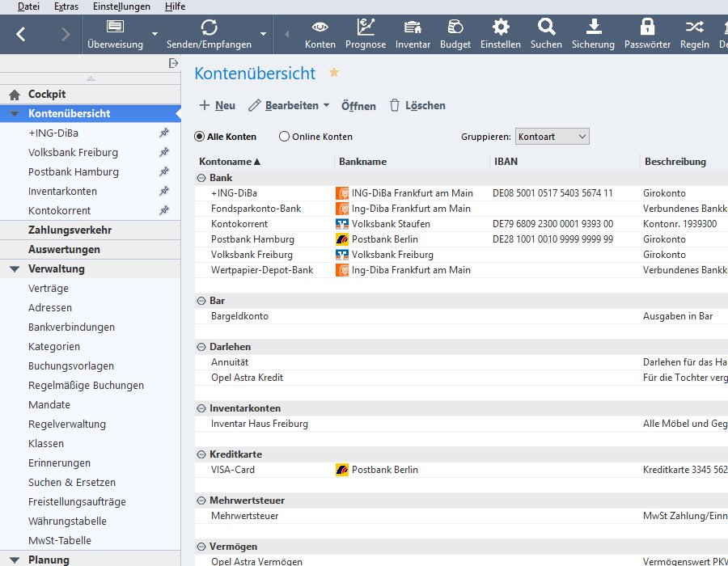Select the Alle Konten radio button
728x566 pixels.
pyautogui.click(x=200, y=137)
